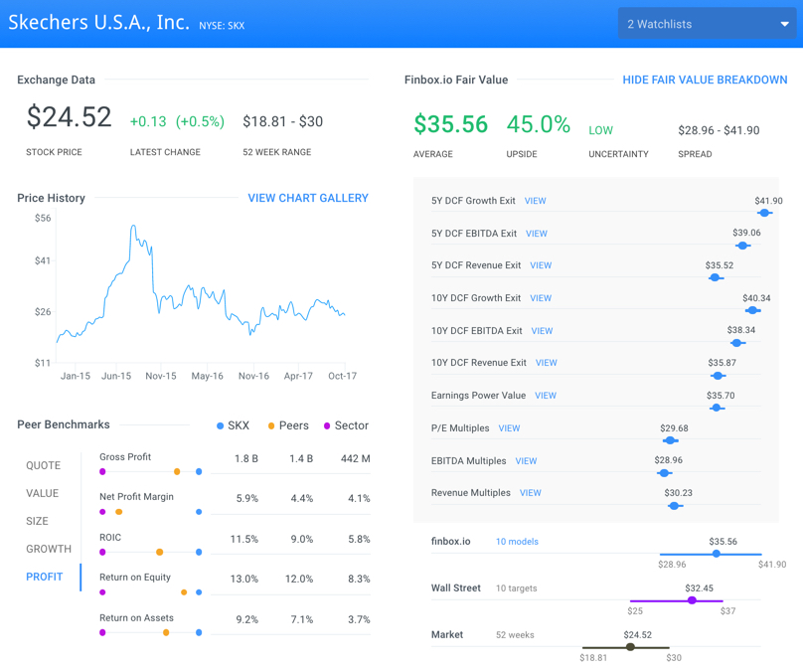View the 10Y DCF Revenue Exit model

(547, 363)
